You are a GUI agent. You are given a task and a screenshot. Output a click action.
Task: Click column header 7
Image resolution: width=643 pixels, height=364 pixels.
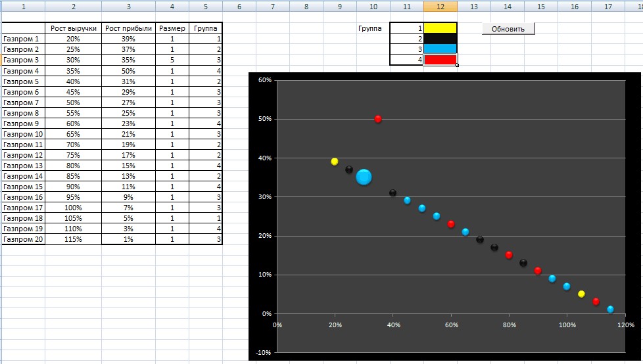pos(273,7)
